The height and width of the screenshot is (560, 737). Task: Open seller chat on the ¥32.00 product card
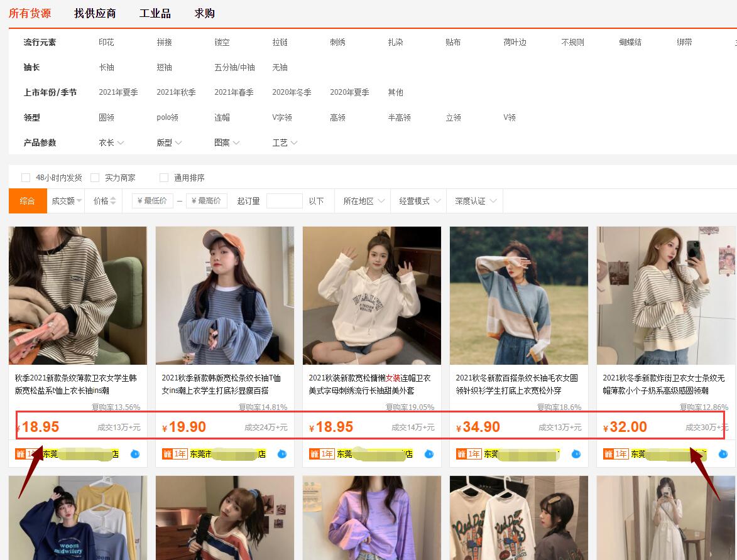tap(723, 454)
